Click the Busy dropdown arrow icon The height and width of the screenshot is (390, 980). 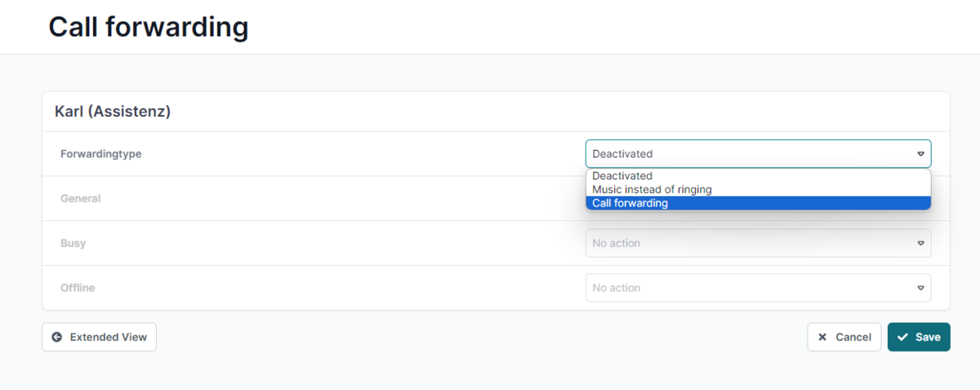pyautogui.click(x=920, y=243)
